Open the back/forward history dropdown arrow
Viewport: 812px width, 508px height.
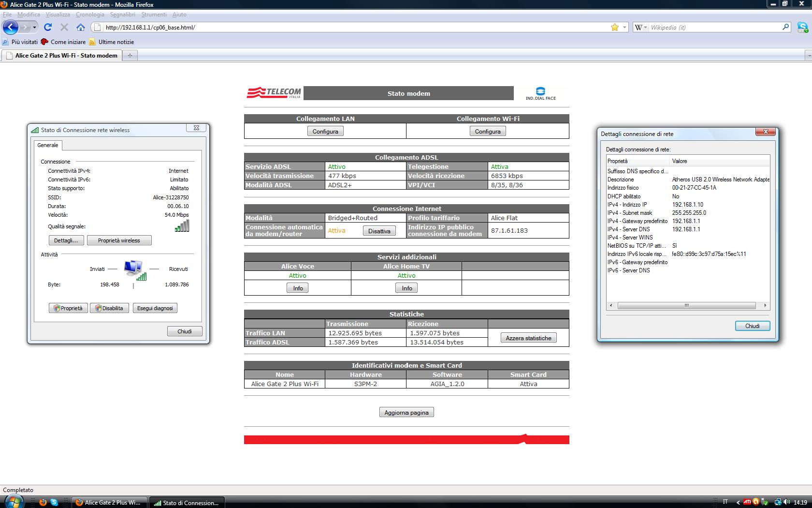(x=34, y=28)
